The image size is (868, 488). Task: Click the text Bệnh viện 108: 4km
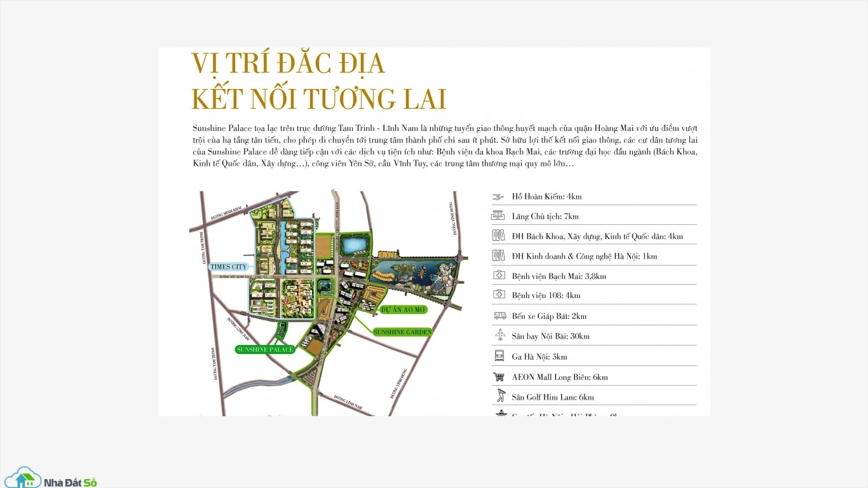tap(546, 295)
